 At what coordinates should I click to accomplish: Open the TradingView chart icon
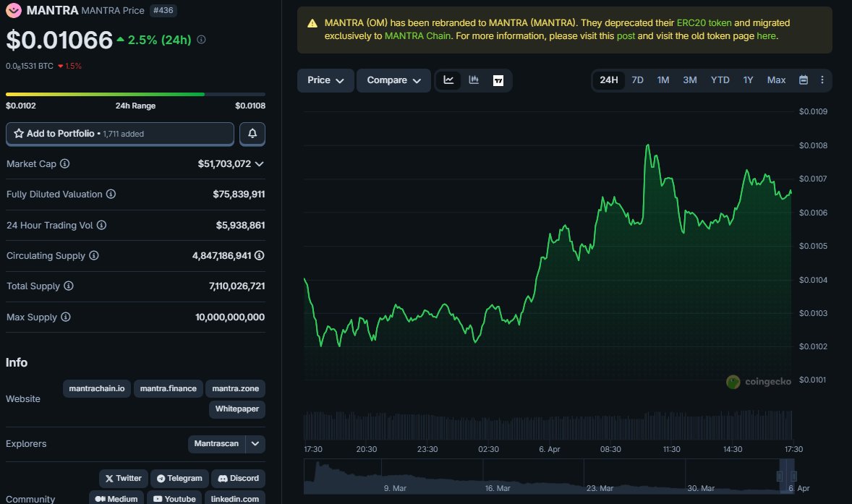pos(498,80)
